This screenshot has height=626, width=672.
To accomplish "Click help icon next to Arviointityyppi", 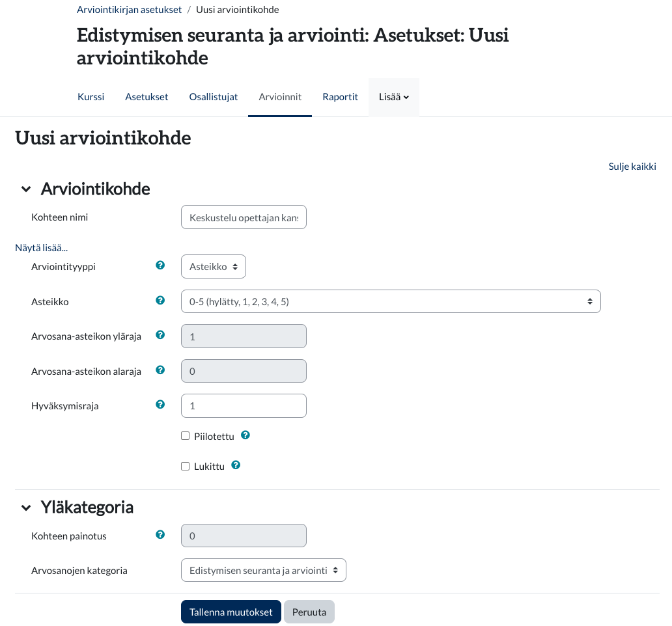I will [160, 265].
